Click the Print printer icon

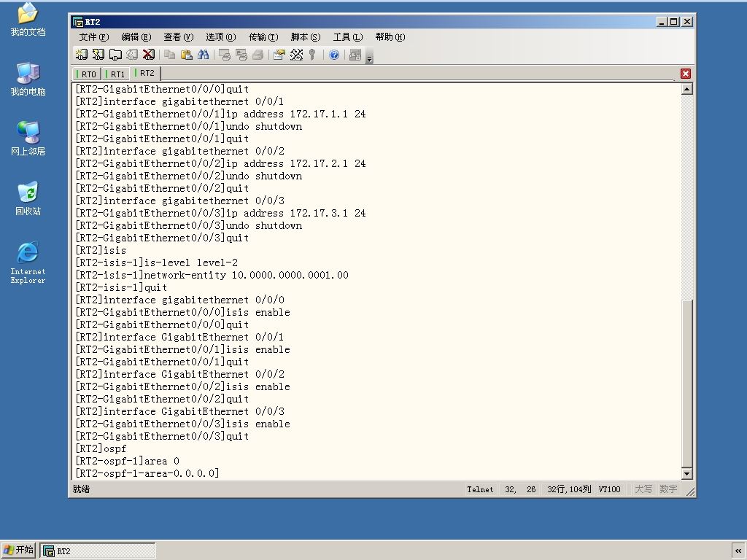point(258,55)
